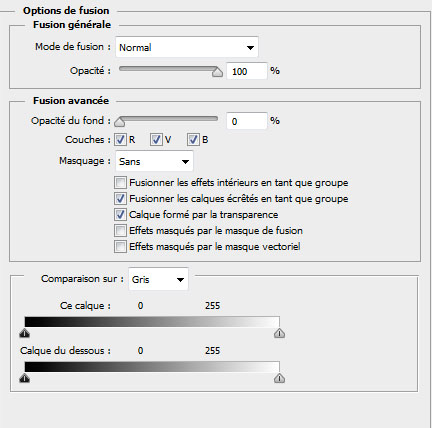
Task: Open the Mode de fusion dropdown
Action: pos(187,47)
